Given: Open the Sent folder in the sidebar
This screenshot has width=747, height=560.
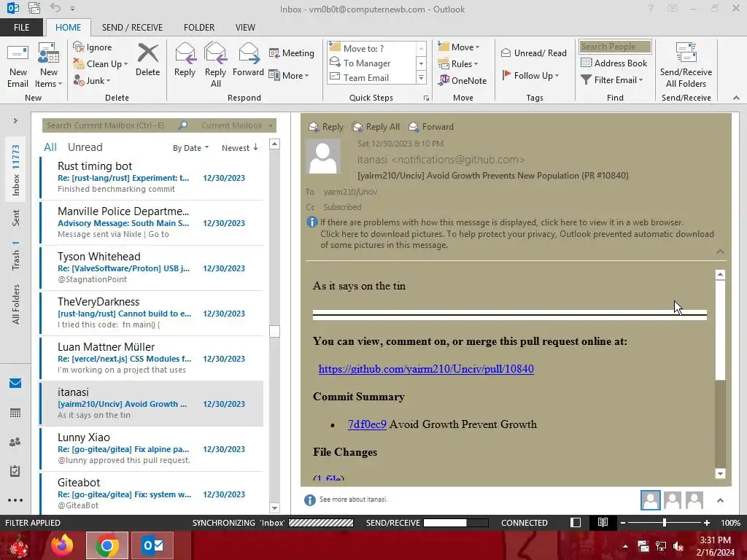Looking at the screenshot, I should pos(16,217).
